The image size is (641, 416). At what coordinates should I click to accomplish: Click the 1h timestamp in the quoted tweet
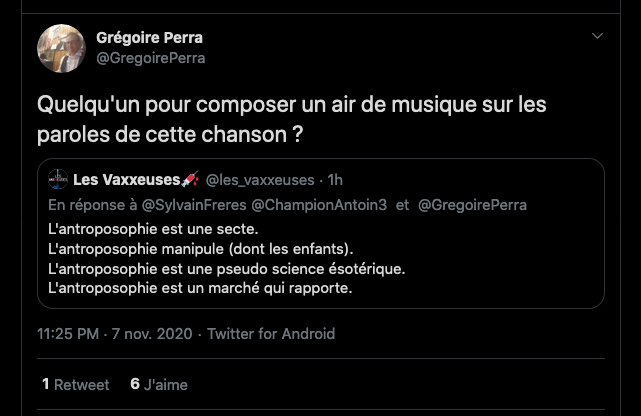pyautogui.click(x=335, y=180)
